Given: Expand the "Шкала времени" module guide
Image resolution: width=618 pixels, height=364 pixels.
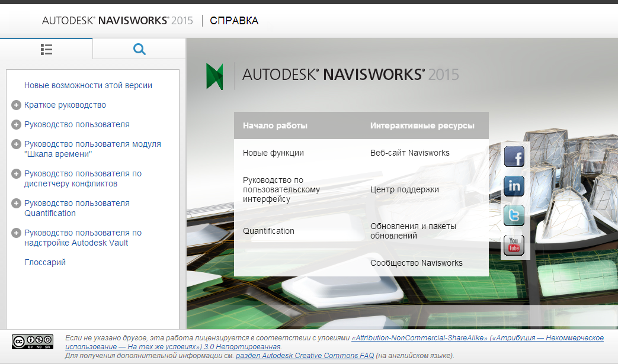Looking at the screenshot, I should click(x=16, y=144).
